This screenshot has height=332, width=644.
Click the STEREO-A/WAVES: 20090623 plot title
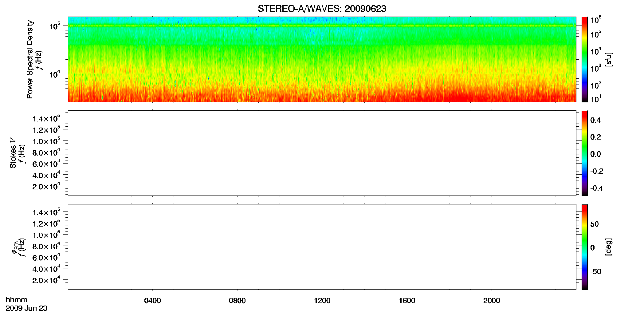(322, 9)
